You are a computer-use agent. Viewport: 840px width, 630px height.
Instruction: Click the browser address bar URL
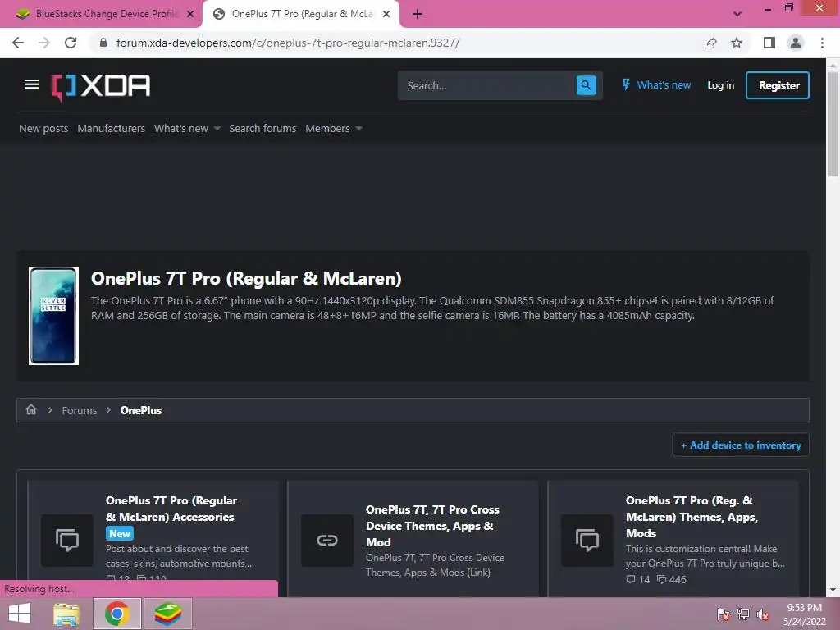click(288, 43)
